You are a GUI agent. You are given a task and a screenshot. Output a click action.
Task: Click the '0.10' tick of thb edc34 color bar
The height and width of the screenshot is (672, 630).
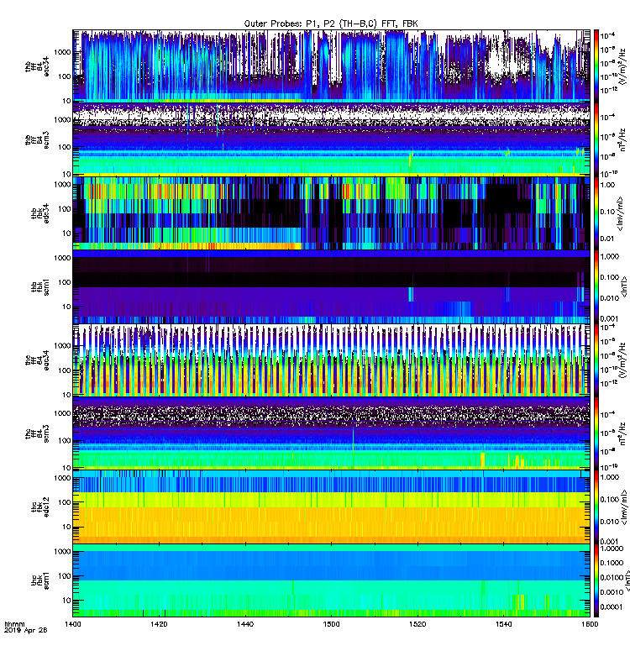pyautogui.click(x=607, y=212)
